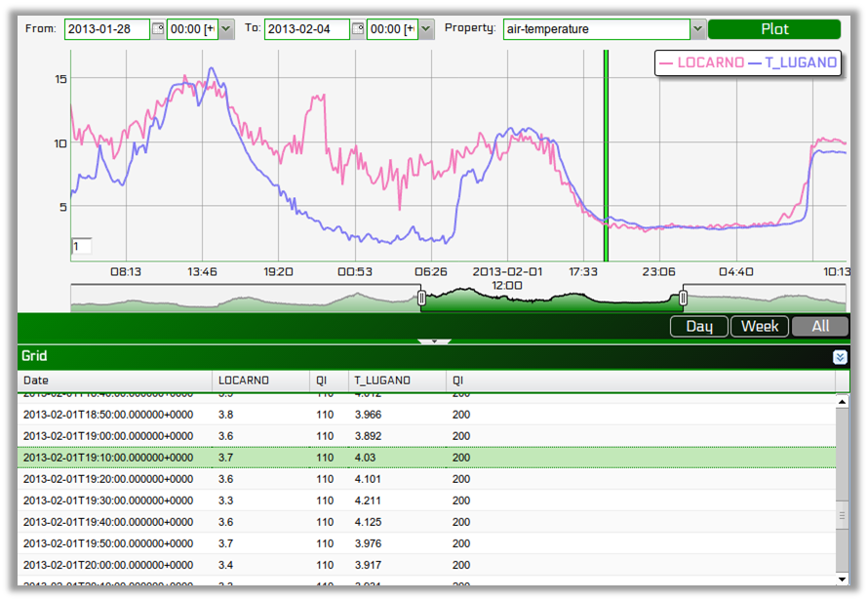
Task: Select the All time-range option
Action: [x=820, y=326]
